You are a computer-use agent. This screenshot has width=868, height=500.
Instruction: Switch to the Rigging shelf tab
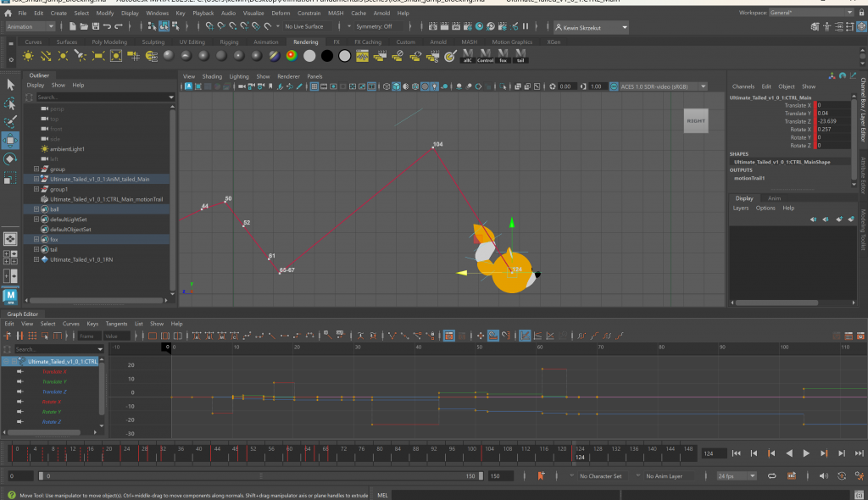click(x=229, y=42)
